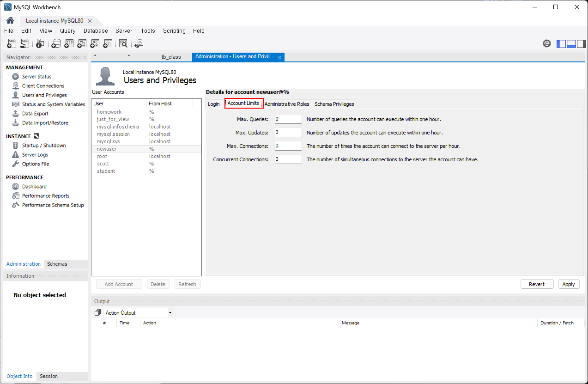Click the Concurrent Connections input field
Image resolution: width=588 pixels, height=384 pixels.
[288, 159]
